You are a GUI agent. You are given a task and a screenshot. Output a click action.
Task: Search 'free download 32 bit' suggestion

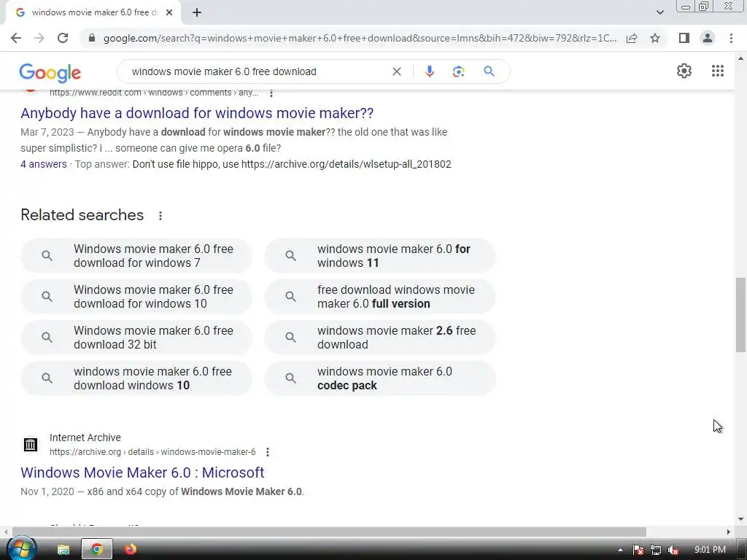point(136,337)
